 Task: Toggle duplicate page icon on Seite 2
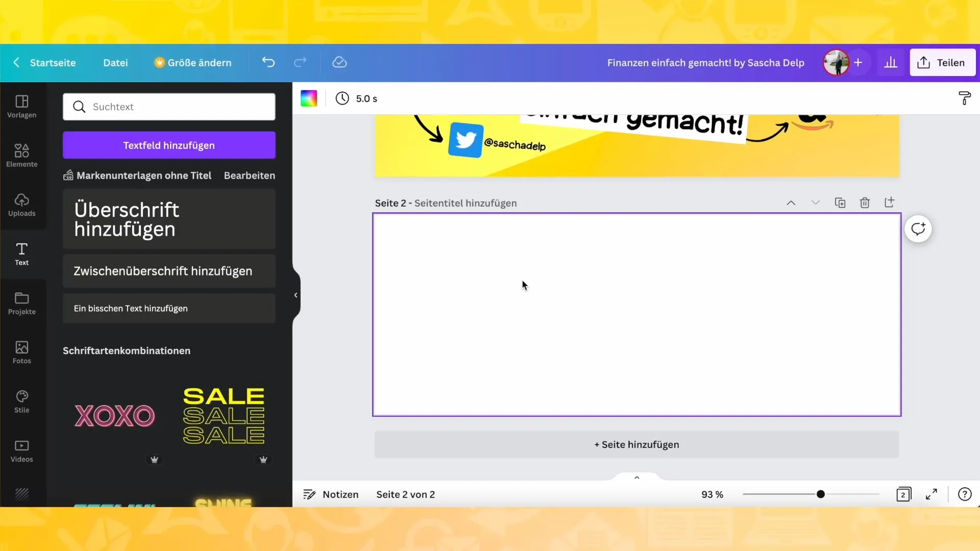point(840,203)
